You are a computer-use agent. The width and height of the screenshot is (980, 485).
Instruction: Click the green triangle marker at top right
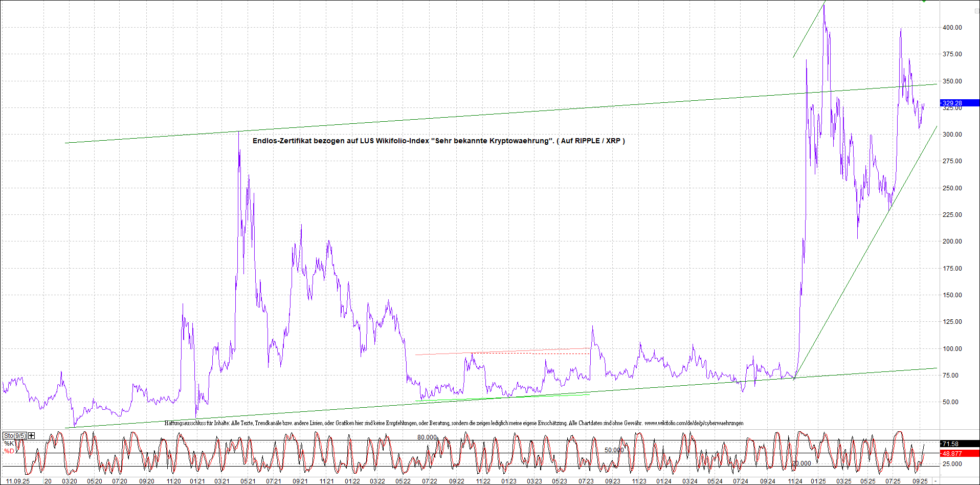[924, 2]
